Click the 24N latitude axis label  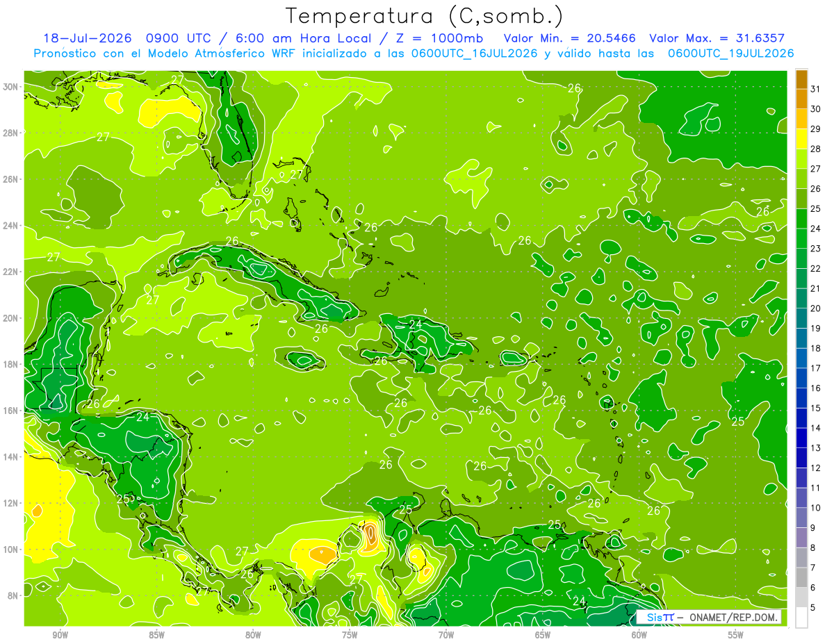click(x=10, y=226)
